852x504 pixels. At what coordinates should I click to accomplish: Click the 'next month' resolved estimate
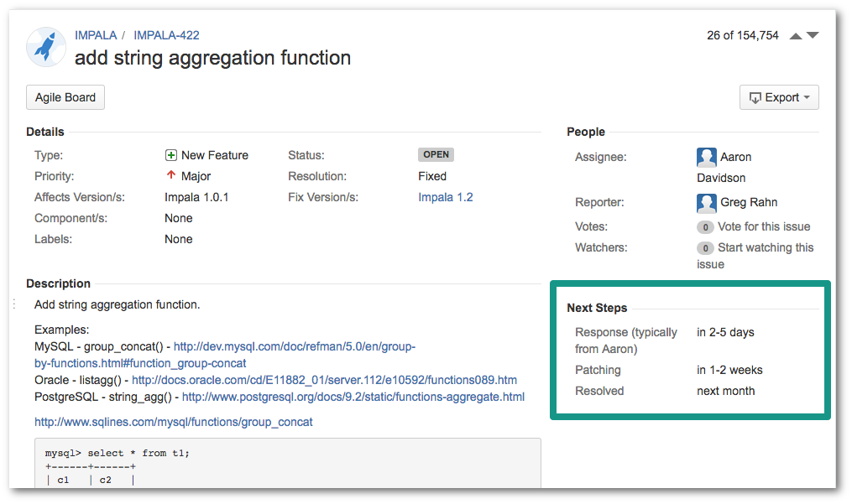[725, 391]
